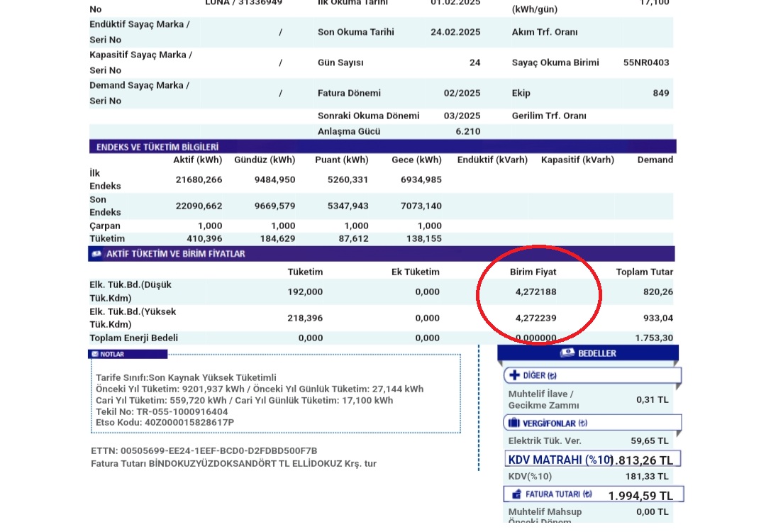This screenshot has width=766, height=532.
Task: Select the Endüktif (kVarh) column header
Action: (x=492, y=160)
